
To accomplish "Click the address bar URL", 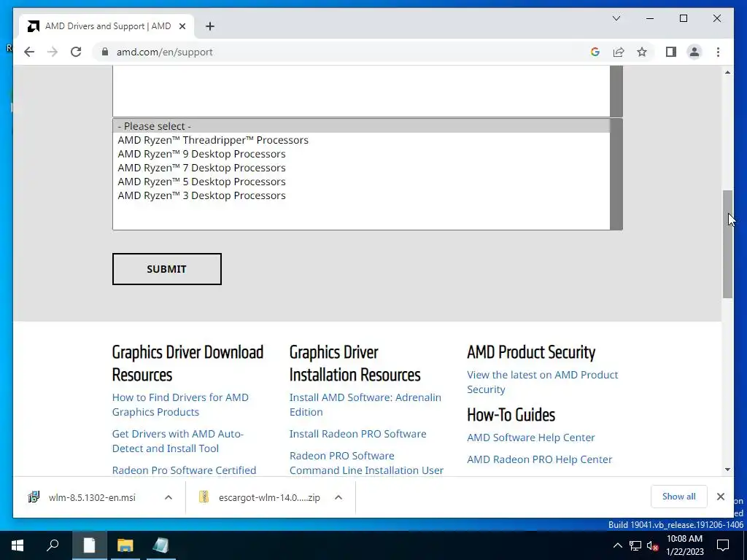I will (x=164, y=52).
